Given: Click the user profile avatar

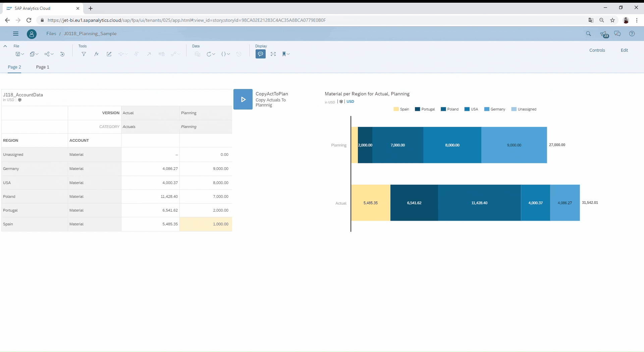Looking at the screenshot, I should click(32, 34).
